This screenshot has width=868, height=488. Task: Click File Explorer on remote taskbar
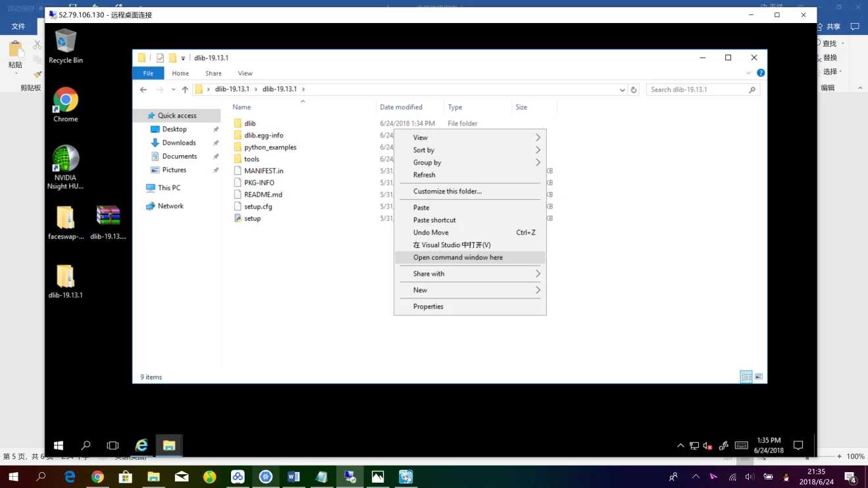tap(169, 445)
